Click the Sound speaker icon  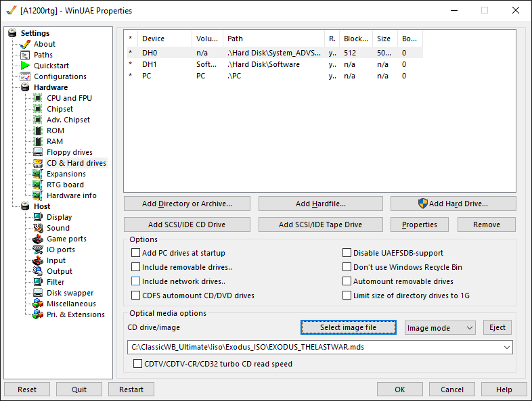tap(38, 228)
